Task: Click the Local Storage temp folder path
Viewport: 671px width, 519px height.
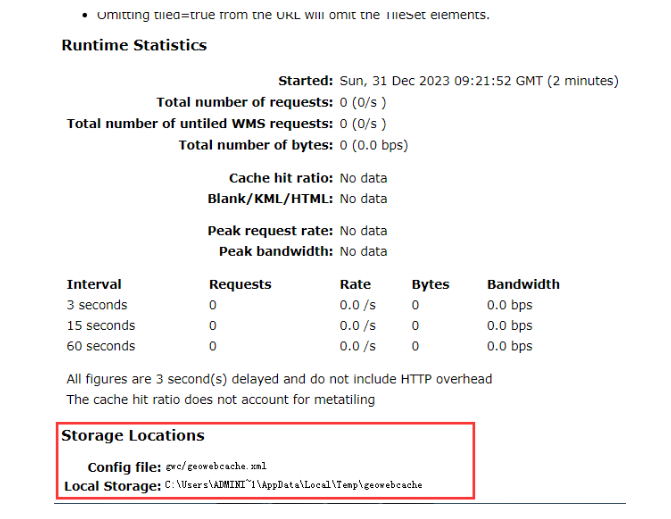Action: (x=294, y=486)
